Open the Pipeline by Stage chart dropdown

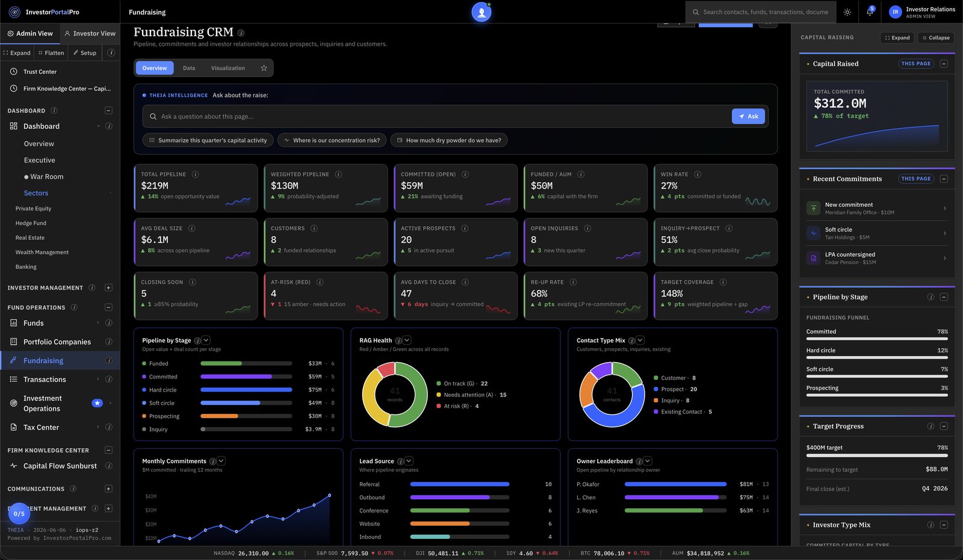pyautogui.click(x=206, y=340)
